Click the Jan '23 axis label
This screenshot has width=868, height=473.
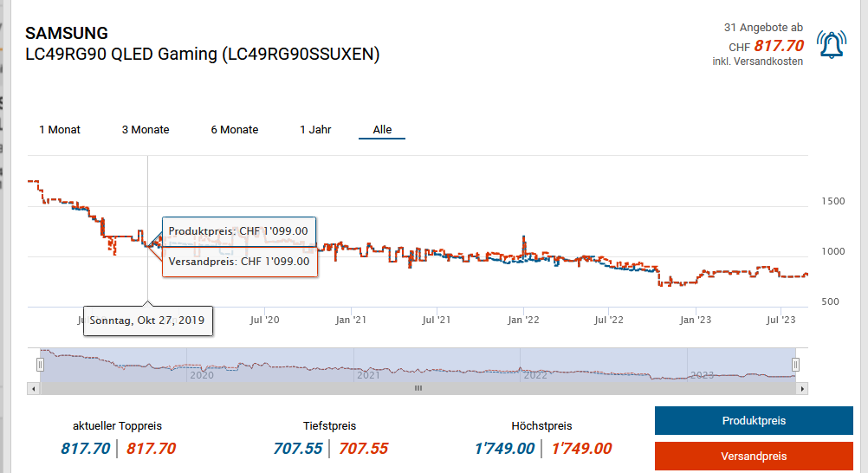(696, 320)
